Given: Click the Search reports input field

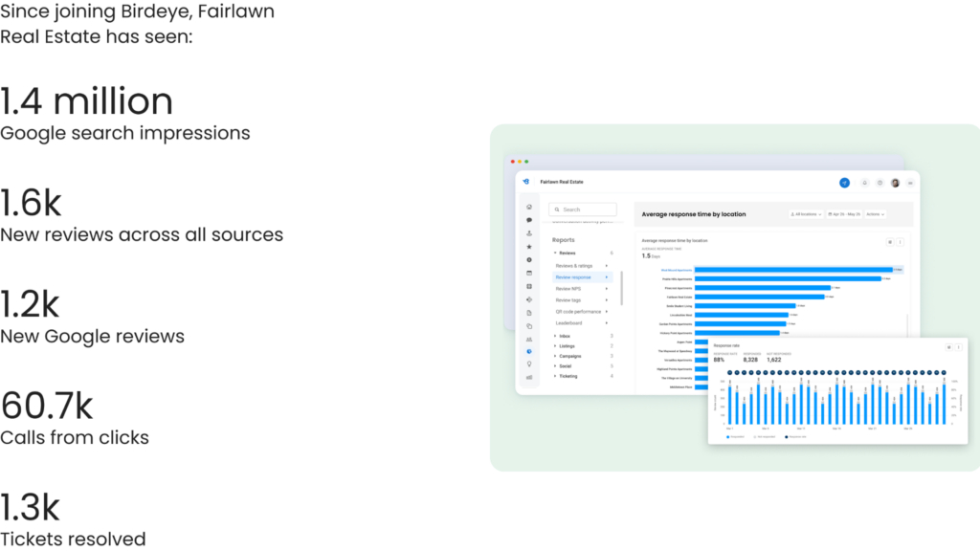Looking at the screenshot, I should pyautogui.click(x=583, y=209).
